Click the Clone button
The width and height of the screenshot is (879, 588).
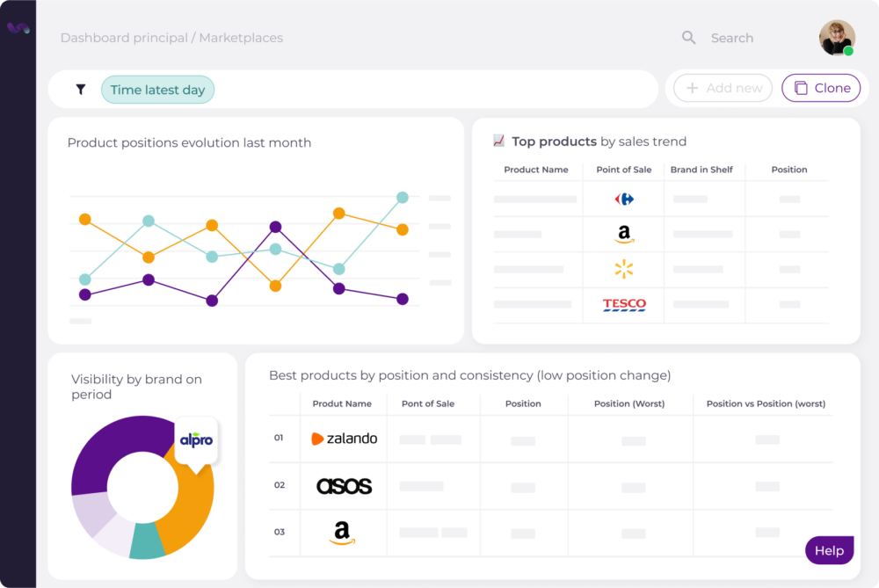[x=821, y=88]
